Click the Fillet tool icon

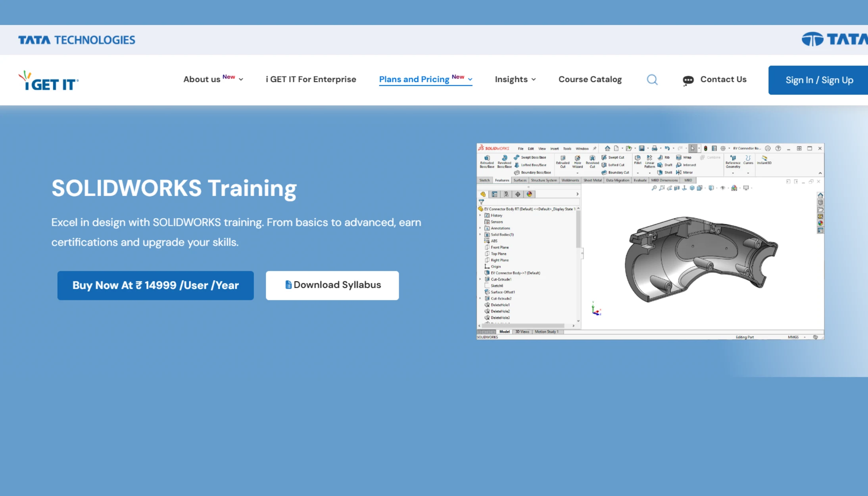click(x=638, y=158)
